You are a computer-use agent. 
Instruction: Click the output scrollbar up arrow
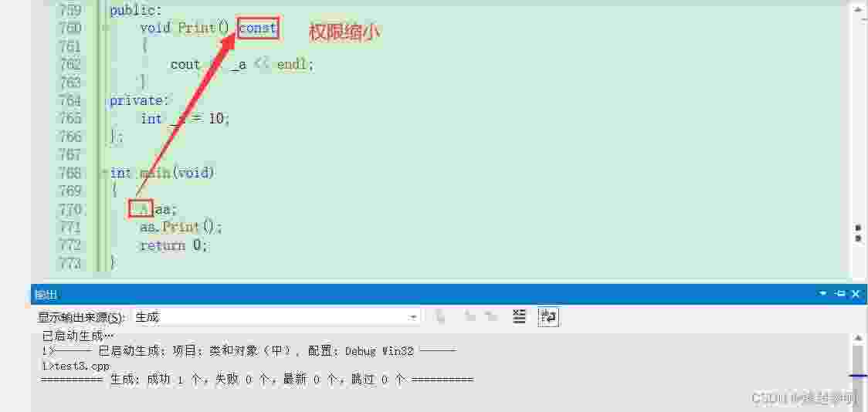click(x=859, y=339)
